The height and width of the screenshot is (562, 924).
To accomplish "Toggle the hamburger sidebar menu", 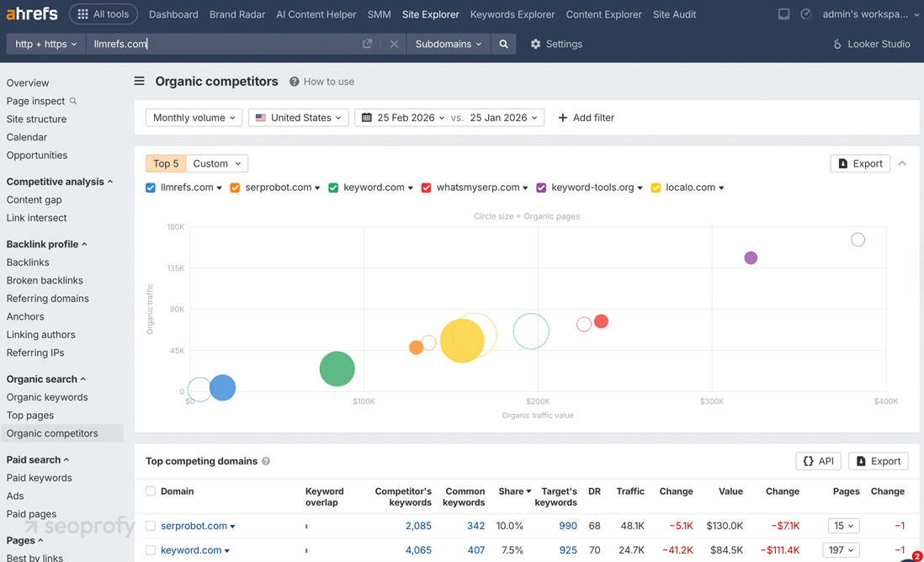I will coord(139,81).
